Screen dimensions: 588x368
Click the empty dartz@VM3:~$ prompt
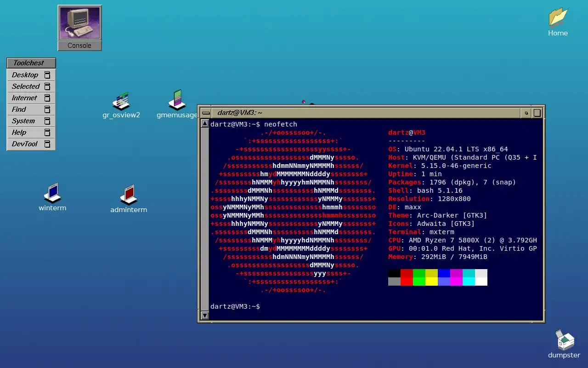pyautogui.click(x=235, y=306)
